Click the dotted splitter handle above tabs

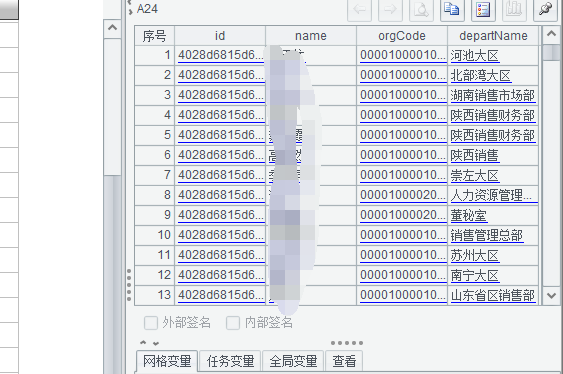tap(347, 343)
